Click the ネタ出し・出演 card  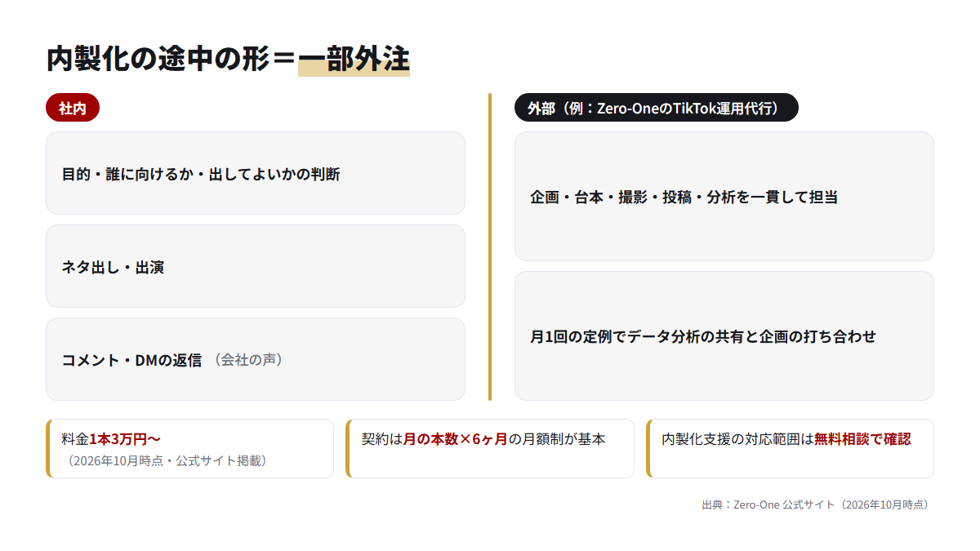[256, 266]
